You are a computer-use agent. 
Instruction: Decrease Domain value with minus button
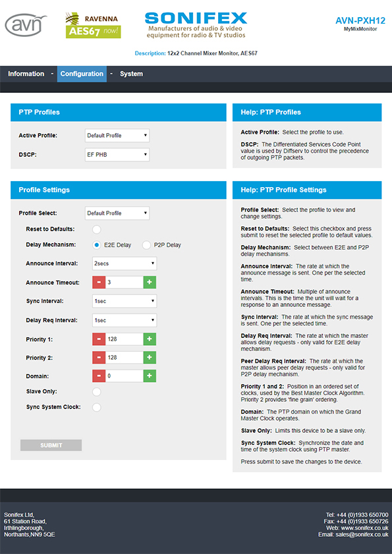point(99,375)
